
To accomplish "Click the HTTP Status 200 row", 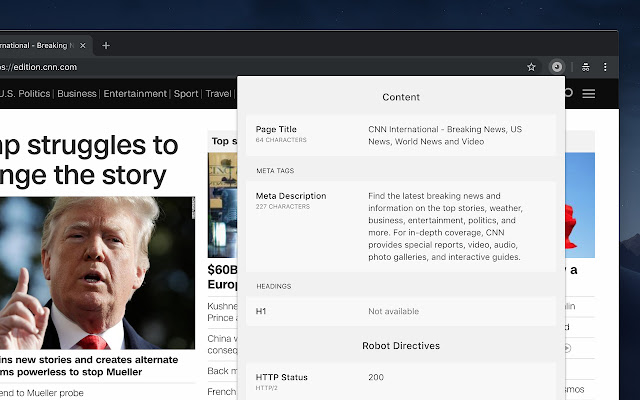I will coord(401,381).
